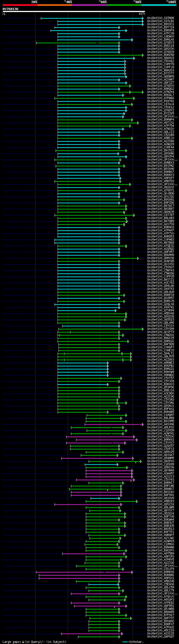This screenshot has width=179, height=644.
Task: Select the UniRef100_B9NEK3 label
Action: pos(161,163)
